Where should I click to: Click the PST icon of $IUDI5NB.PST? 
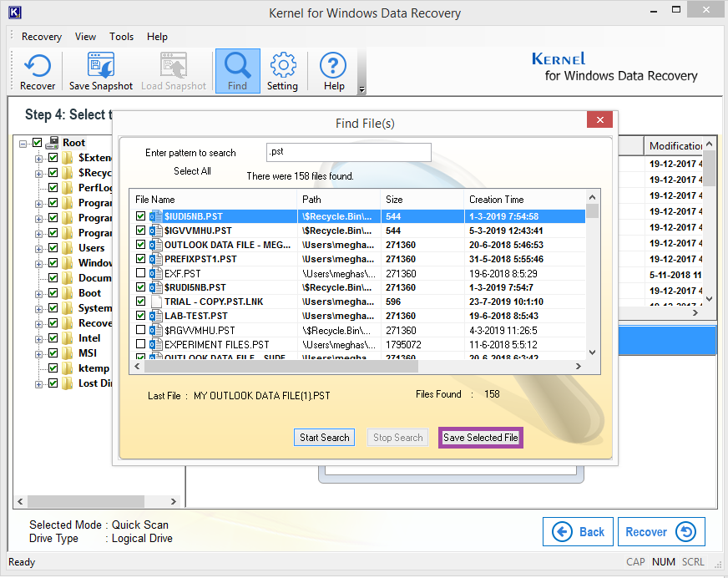[155, 216]
